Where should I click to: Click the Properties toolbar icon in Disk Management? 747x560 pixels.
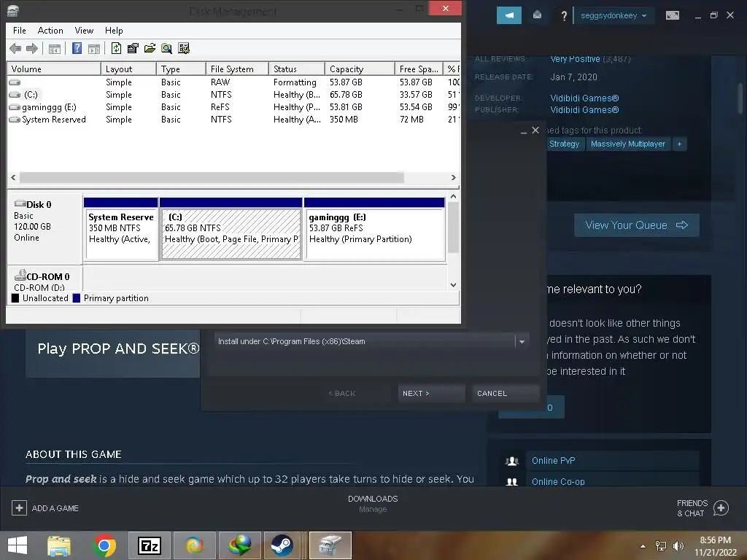pos(133,48)
